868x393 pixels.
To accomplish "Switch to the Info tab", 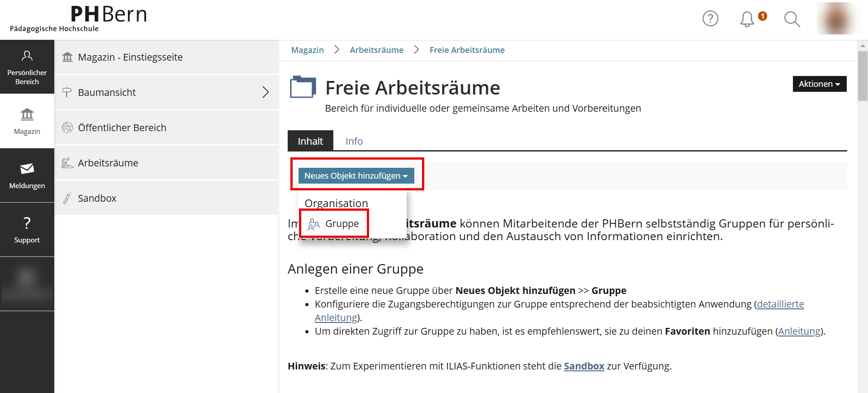I will point(354,141).
